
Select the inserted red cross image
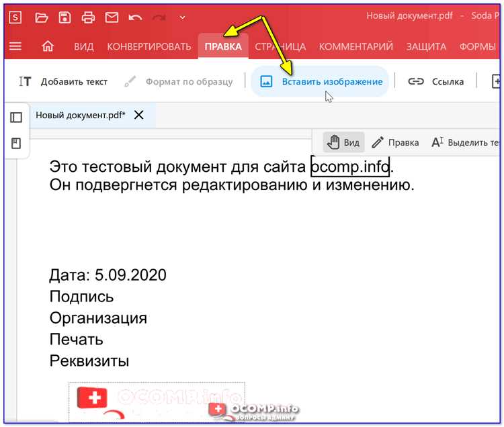157,402
